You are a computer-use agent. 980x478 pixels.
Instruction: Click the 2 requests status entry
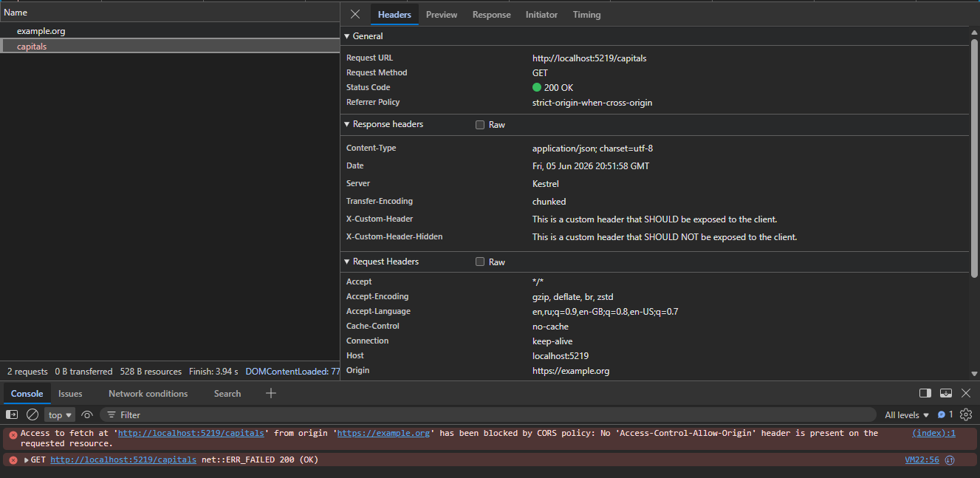click(x=27, y=372)
